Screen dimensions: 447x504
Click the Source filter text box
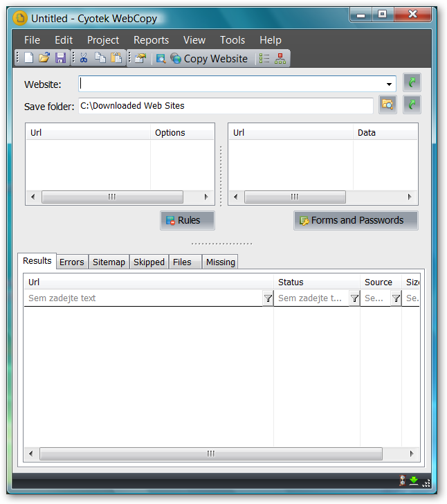pos(376,298)
